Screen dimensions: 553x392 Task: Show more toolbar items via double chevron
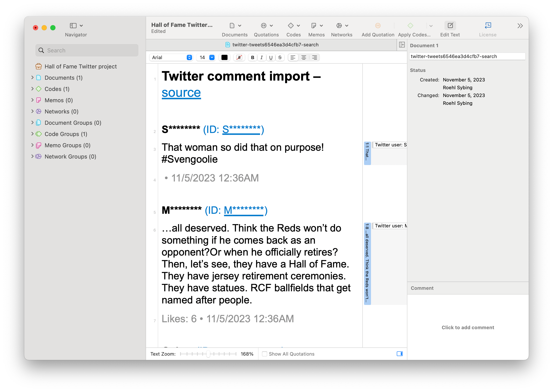point(520,26)
